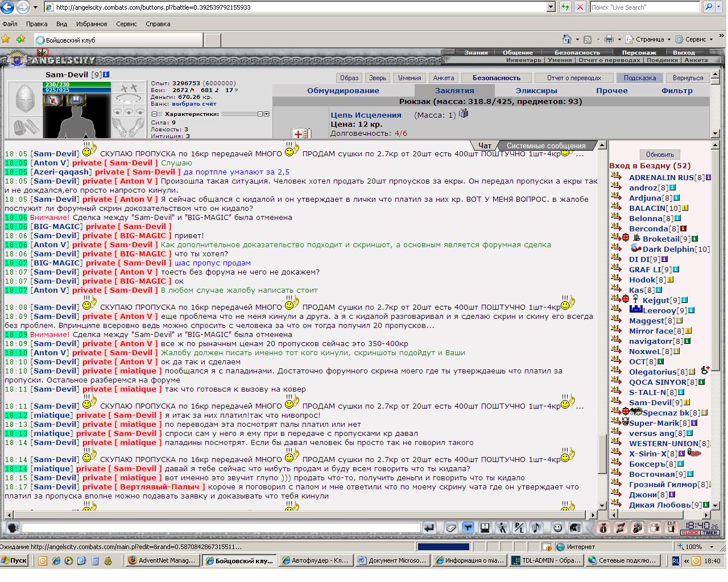Click private-message arrow beside ADRENALIN RUS
The height and width of the screenshot is (582, 728).
pos(616,177)
